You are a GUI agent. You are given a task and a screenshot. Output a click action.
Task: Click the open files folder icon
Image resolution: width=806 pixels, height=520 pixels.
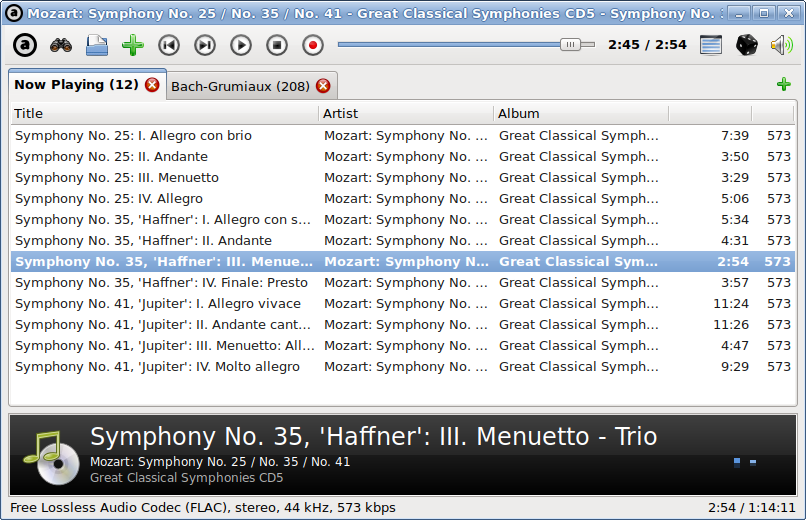(97, 45)
